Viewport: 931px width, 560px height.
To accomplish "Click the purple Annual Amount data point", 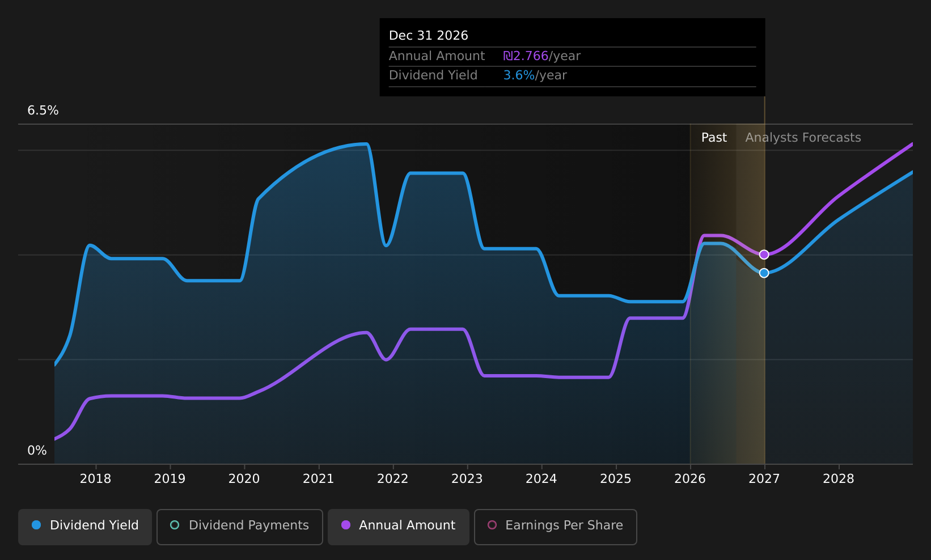I will point(764,254).
